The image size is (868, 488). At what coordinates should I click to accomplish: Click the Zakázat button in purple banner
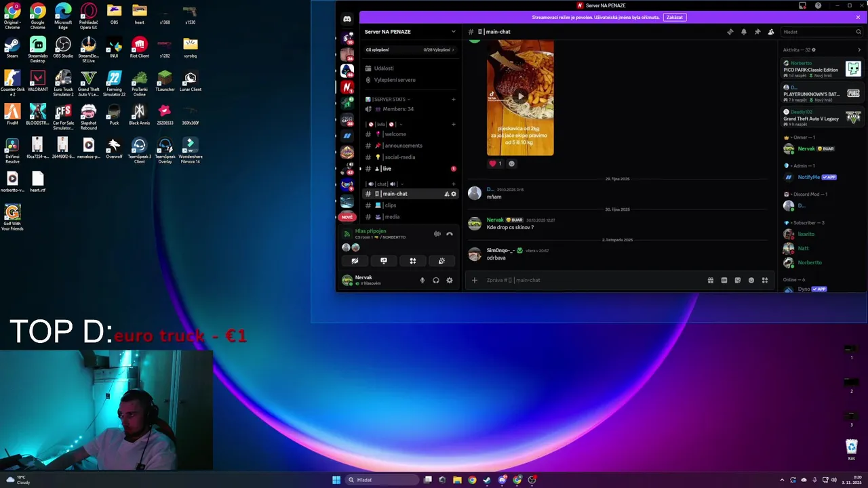click(674, 18)
